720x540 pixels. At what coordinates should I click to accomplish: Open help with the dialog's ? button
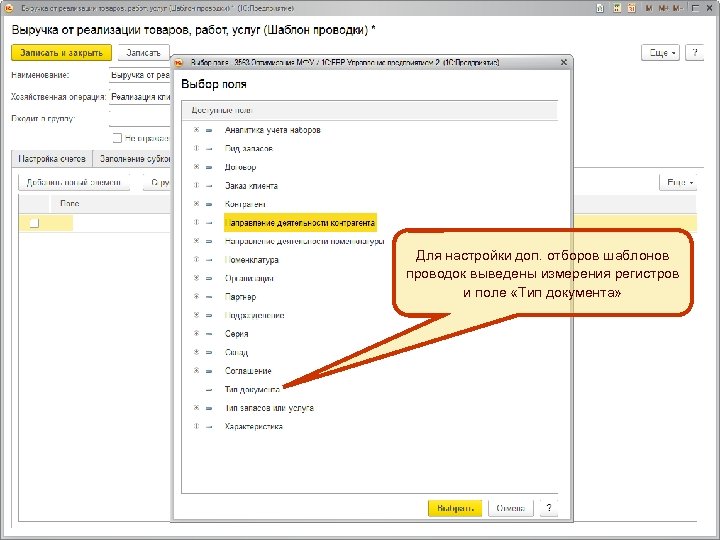(549, 508)
